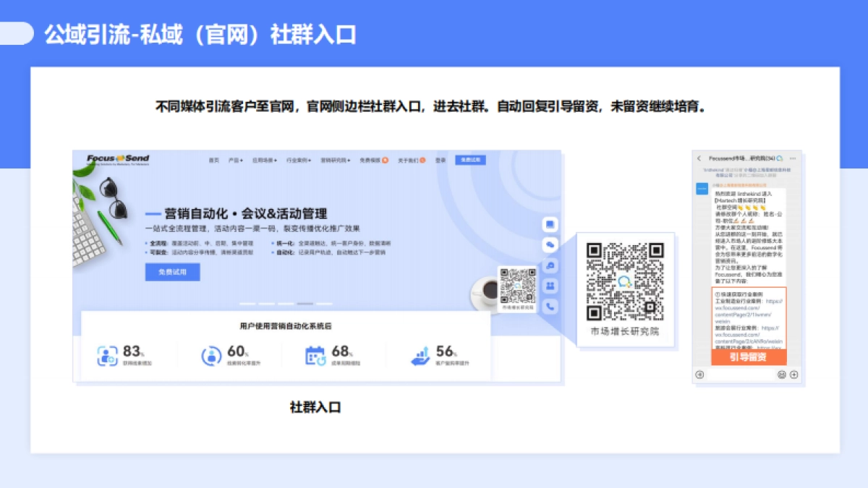The width and height of the screenshot is (868, 488).
Task: Click the phone contact icon in the floating sidebar
Action: point(550,304)
